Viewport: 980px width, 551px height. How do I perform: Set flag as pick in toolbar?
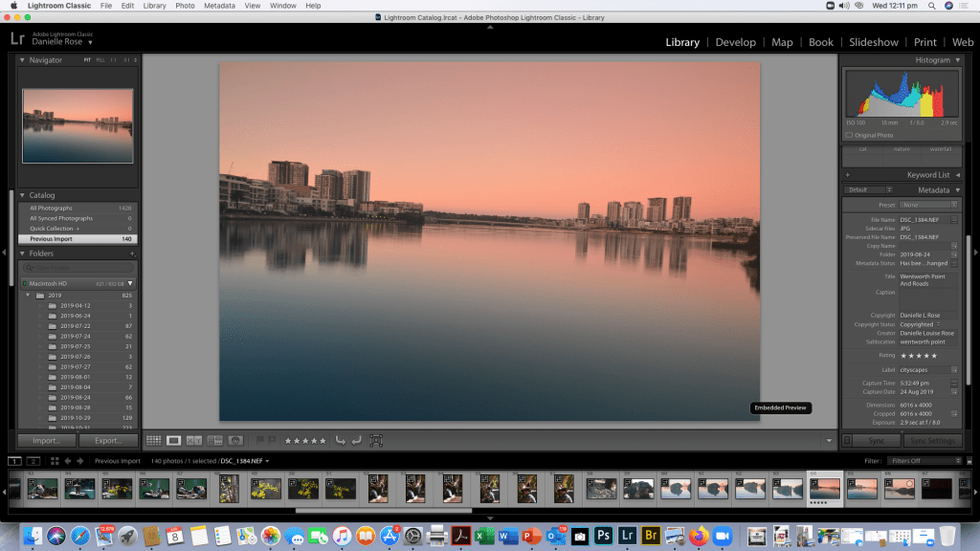pyautogui.click(x=259, y=441)
